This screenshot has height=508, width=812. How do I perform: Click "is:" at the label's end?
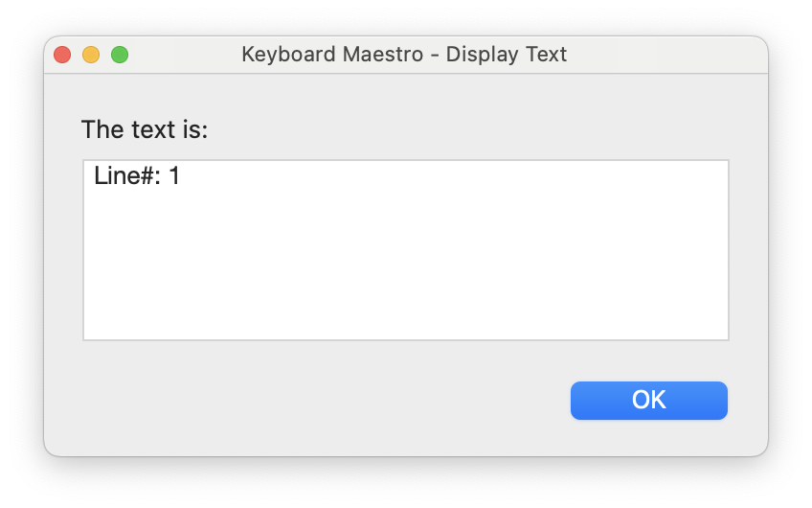click(194, 129)
